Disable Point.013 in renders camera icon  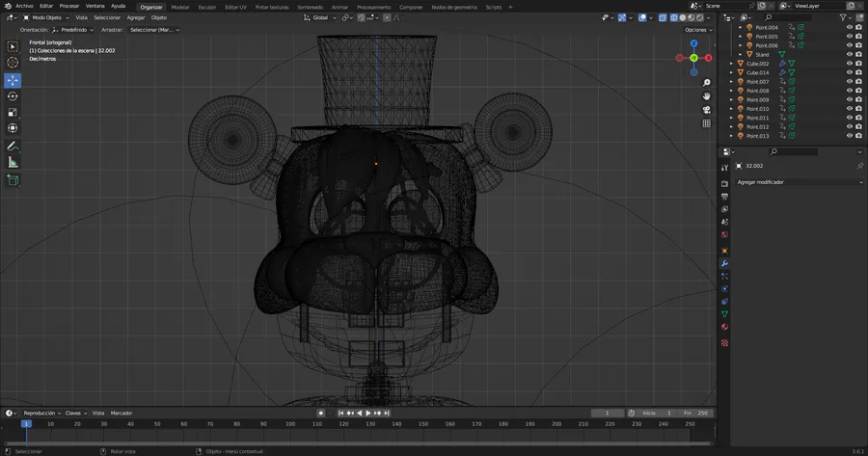[858, 136]
